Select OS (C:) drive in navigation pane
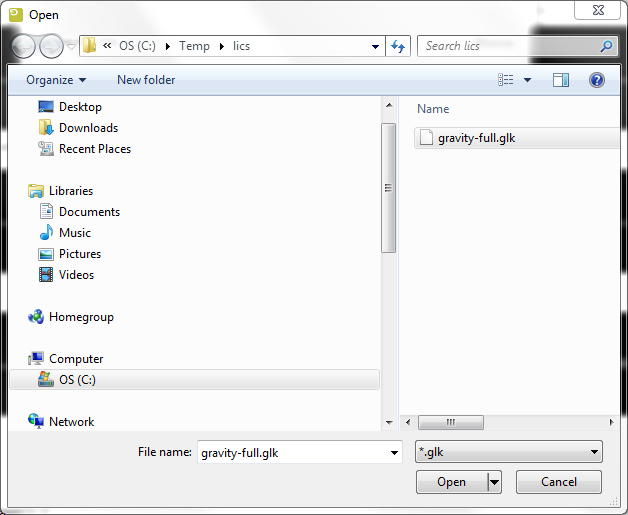Screen dimensions: 628x515 pyautogui.click(x=77, y=380)
